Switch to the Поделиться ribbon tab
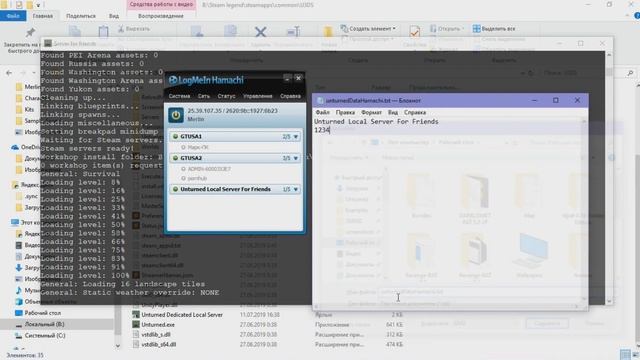This screenshot has height=360, width=640. click(x=81, y=16)
